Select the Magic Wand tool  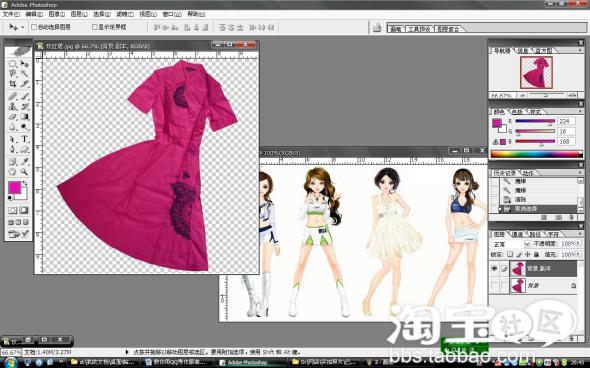[24, 73]
